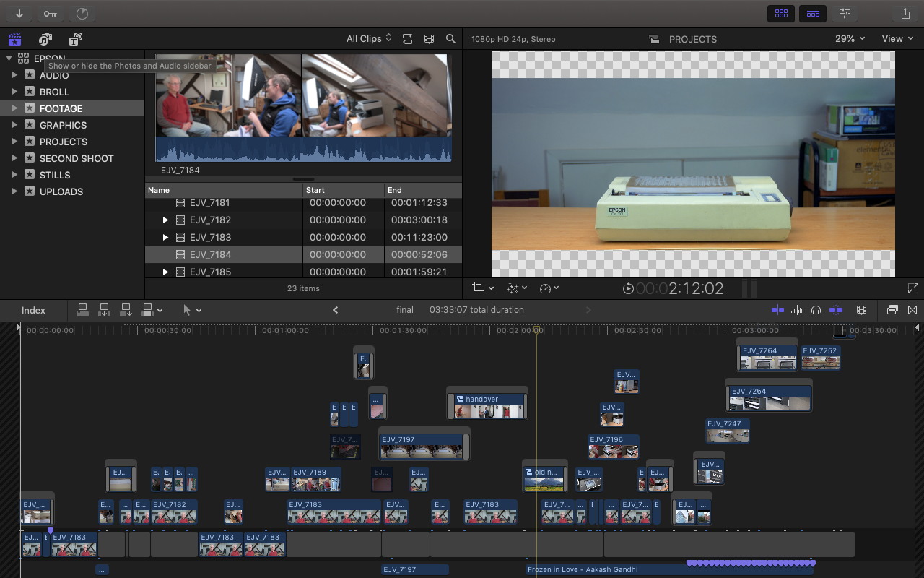Viewport: 924px width, 578px height.
Task: Expand the SECOND SHOOT event triangle
Action: coord(14,158)
